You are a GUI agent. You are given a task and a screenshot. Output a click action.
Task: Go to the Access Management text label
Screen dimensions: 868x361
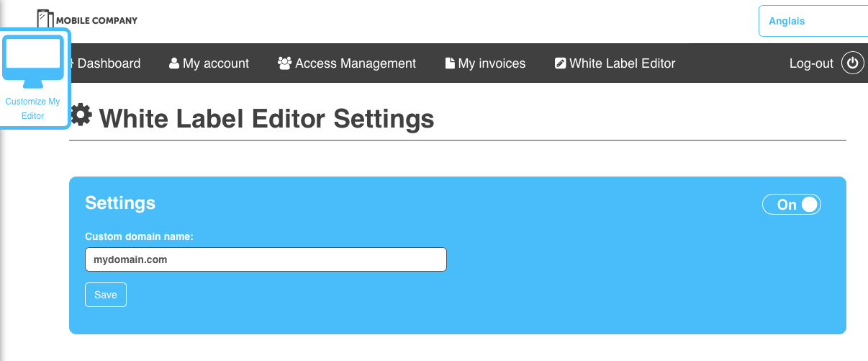coord(356,63)
